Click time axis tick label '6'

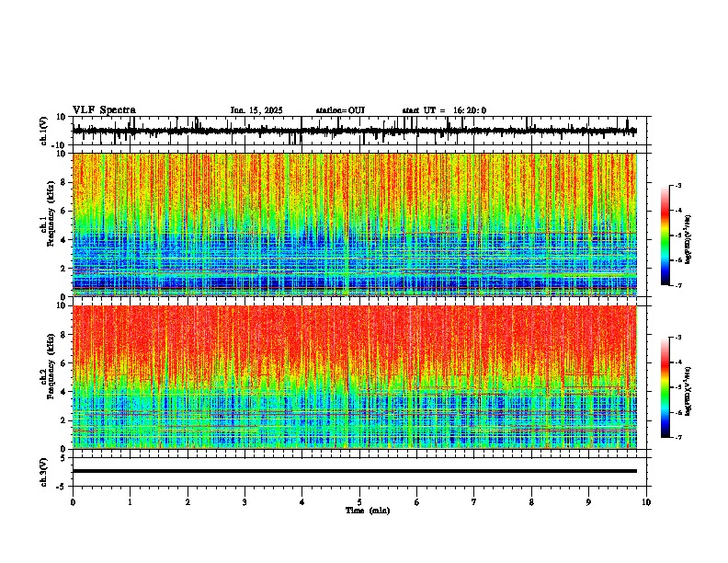(x=417, y=502)
